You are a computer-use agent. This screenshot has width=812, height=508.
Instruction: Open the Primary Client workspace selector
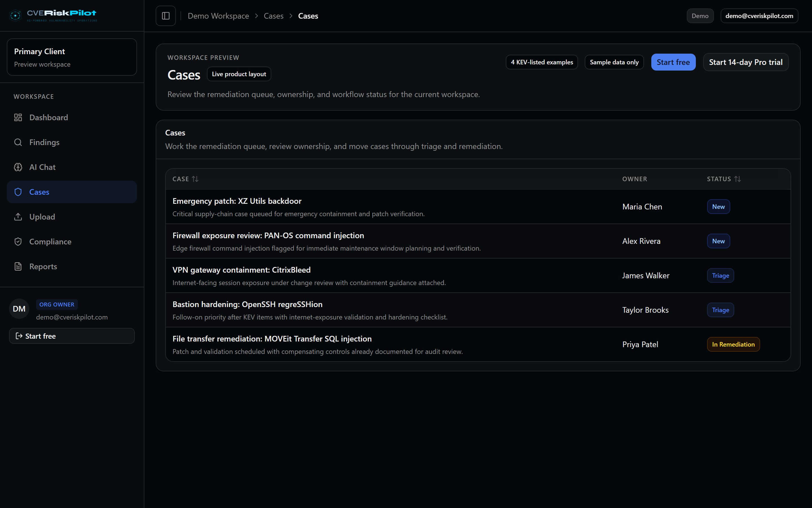pyautogui.click(x=72, y=57)
